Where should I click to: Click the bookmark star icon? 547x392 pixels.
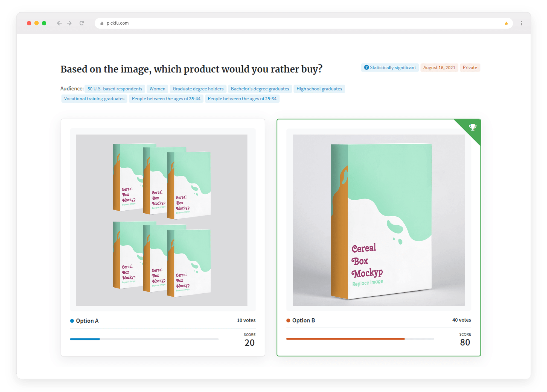[x=506, y=23]
